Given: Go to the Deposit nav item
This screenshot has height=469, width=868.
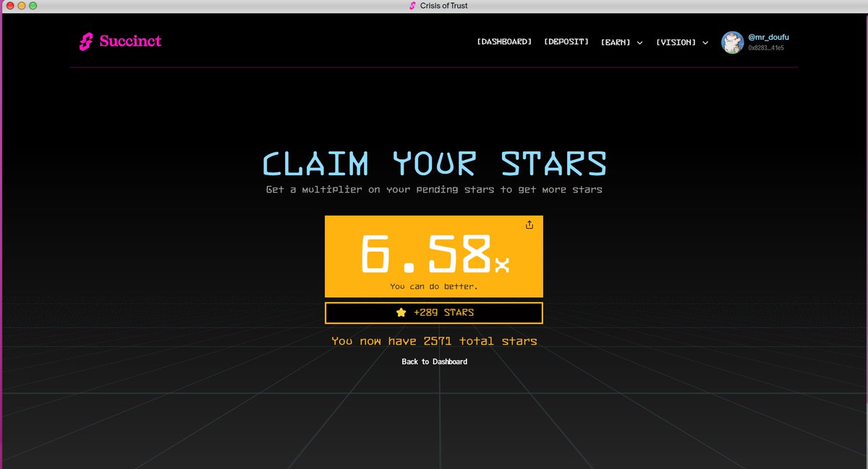Looking at the screenshot, I should pyautogui.click(x=566, y=42).
